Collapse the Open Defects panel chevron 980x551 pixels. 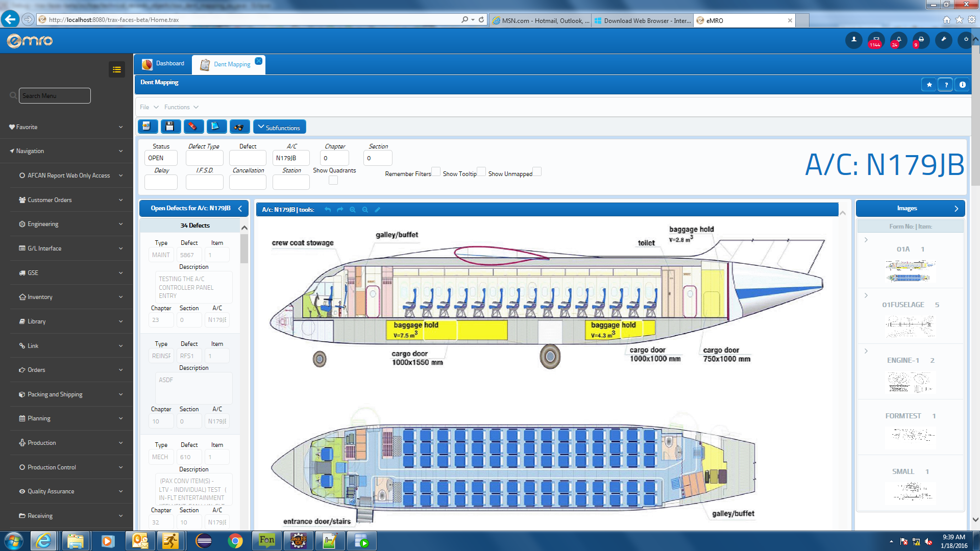point(240,208)
